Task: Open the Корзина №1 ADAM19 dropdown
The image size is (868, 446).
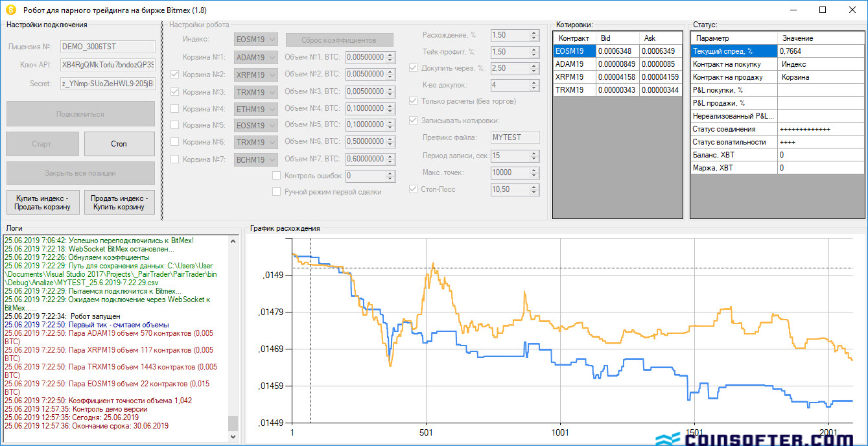Action: click(256, 57)
